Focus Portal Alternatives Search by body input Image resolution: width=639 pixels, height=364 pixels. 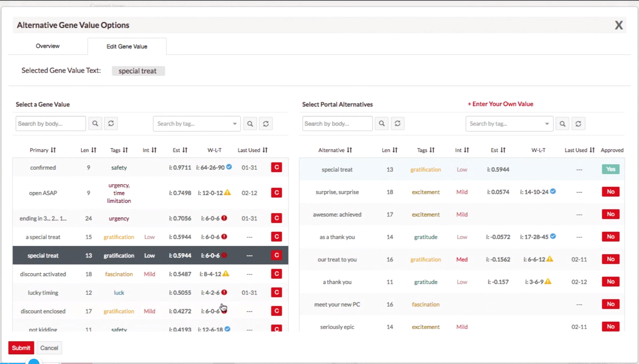337,123
